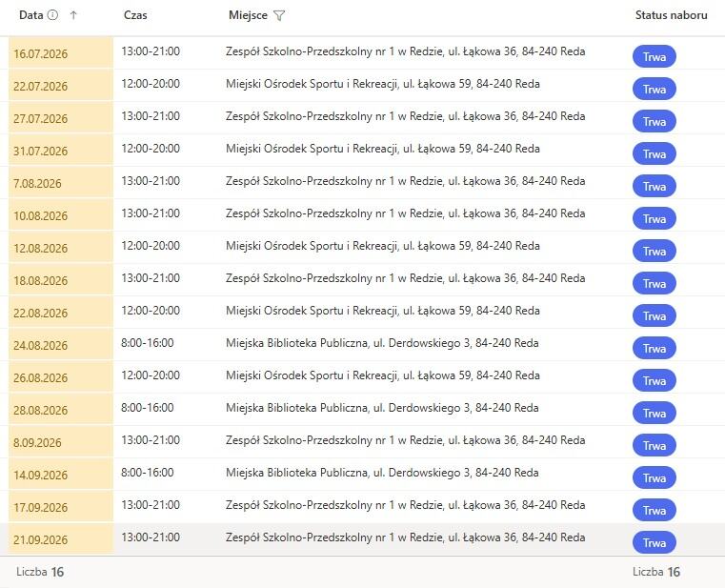The image size is (725, 588).
Task: Click the 13:00-21:00 time for 18.08.2026
Action: click(x=151, y=278)
